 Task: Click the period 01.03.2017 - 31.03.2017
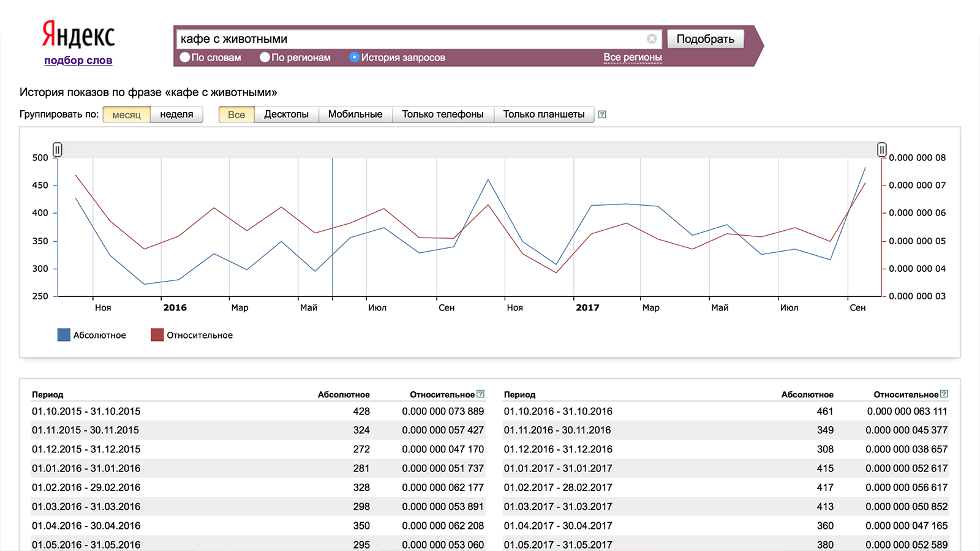[558, 506]
